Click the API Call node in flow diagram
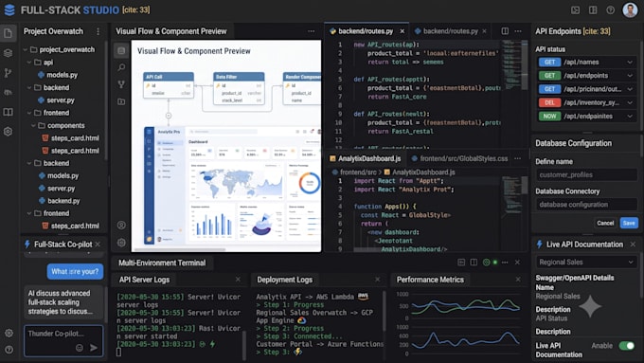Image resolution: width=644 pixels, height=363 pixels. tap(169, 85)
